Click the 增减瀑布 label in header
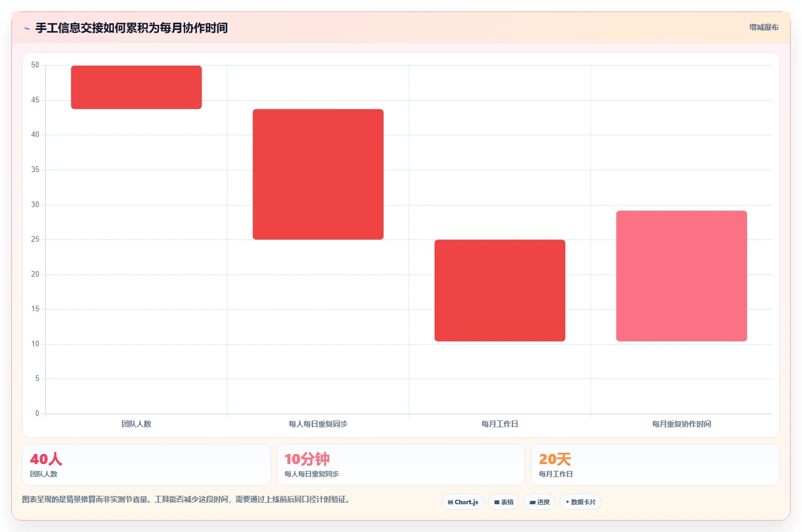 764,27
